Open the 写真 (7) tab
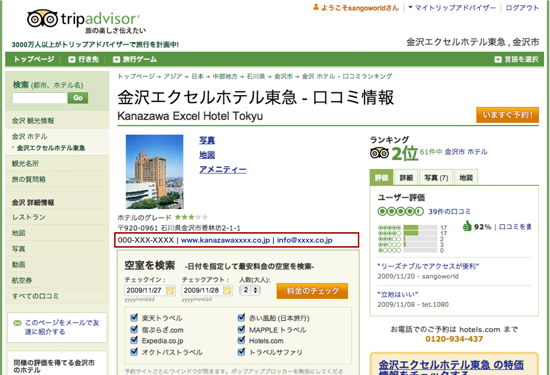This screenshot has width=550, height=375. pos(436,178)
